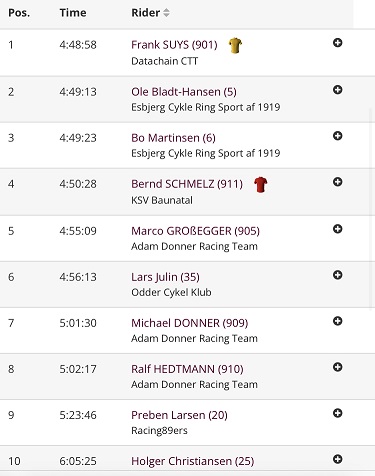375x476 pixels.
Task: Click the Time column header
Action: click(73, 13)
